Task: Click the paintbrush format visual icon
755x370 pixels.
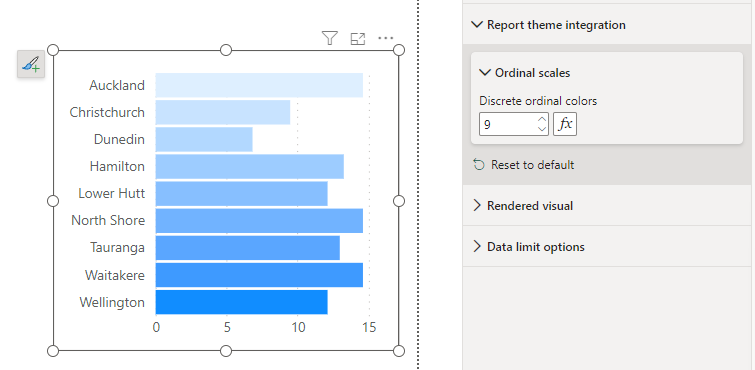Action: pos(31,64)
